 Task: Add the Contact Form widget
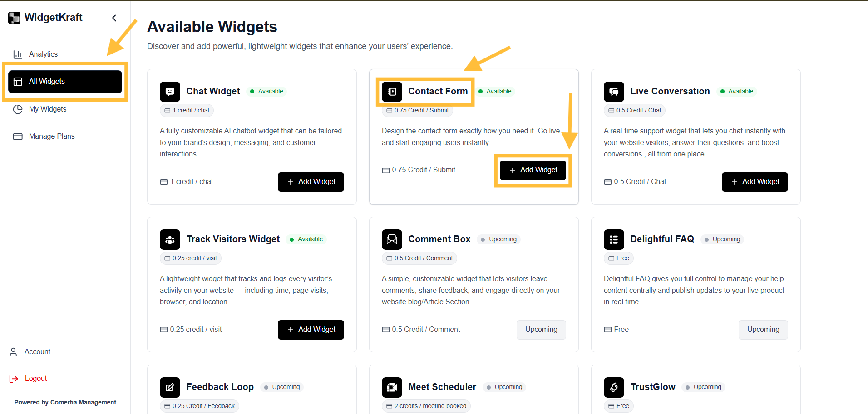click(533, 170)
